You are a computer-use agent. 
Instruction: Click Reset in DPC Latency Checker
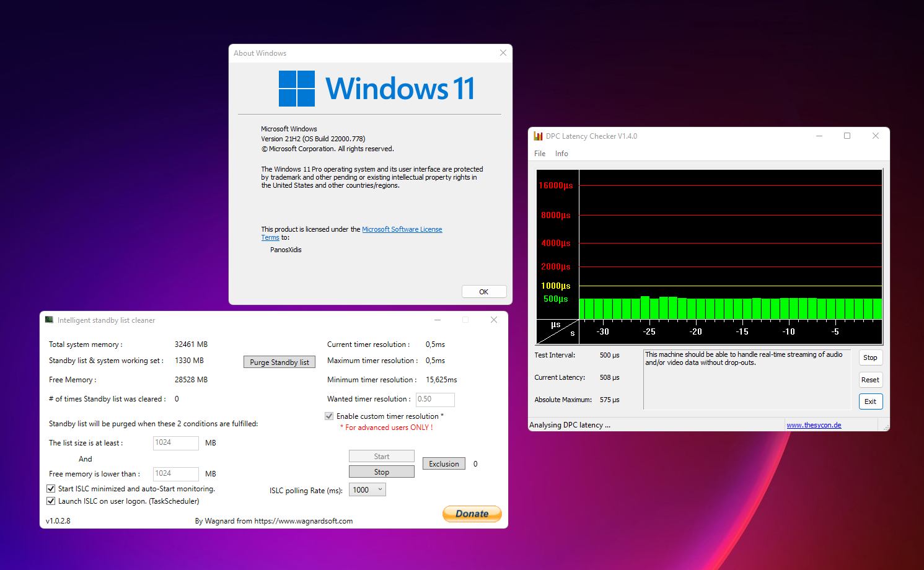click(871, 380)
